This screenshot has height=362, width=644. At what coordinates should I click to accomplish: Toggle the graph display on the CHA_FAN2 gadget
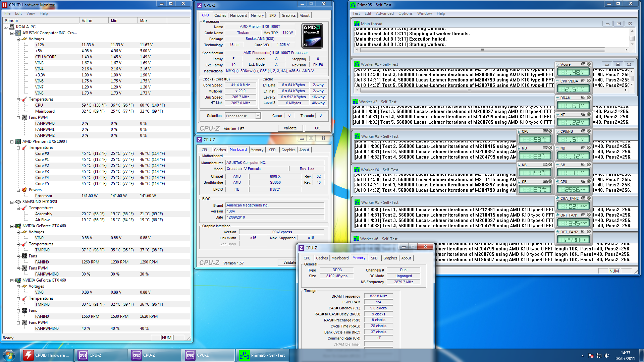pyautogui.click(x=583, y=198)
